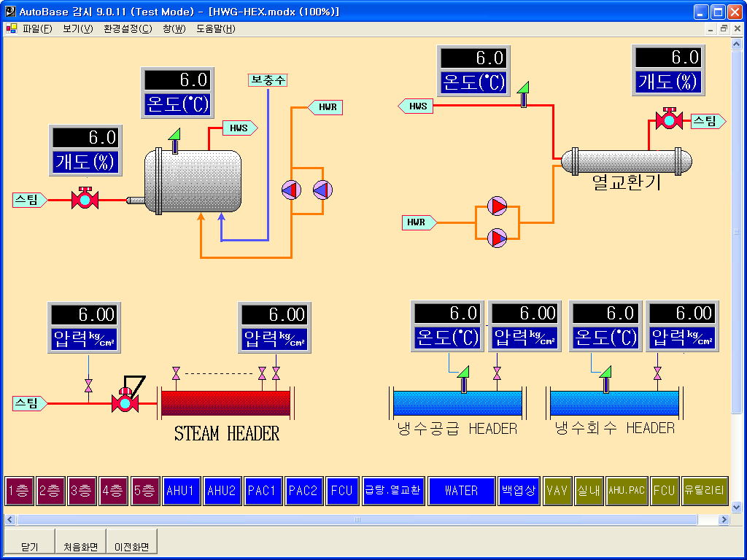Click the red STEAM HEADER vessel
The image size is (747, 560).
(225, 403)
